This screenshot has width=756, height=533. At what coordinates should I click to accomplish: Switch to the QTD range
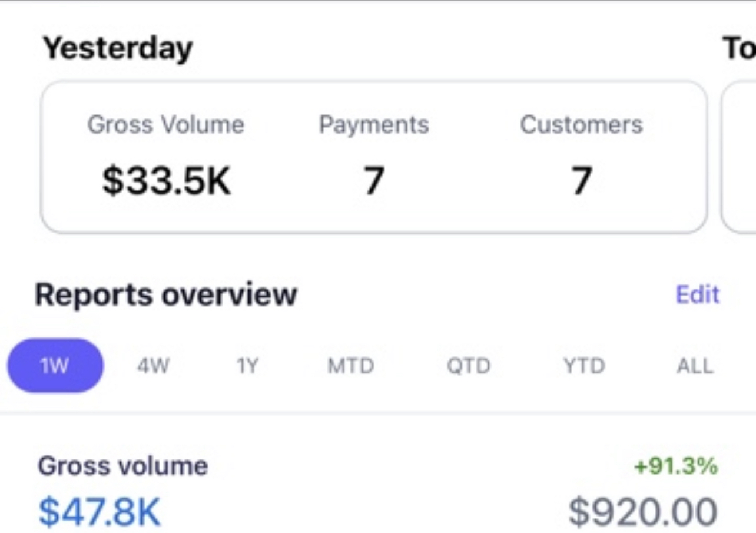coord(468,366)
